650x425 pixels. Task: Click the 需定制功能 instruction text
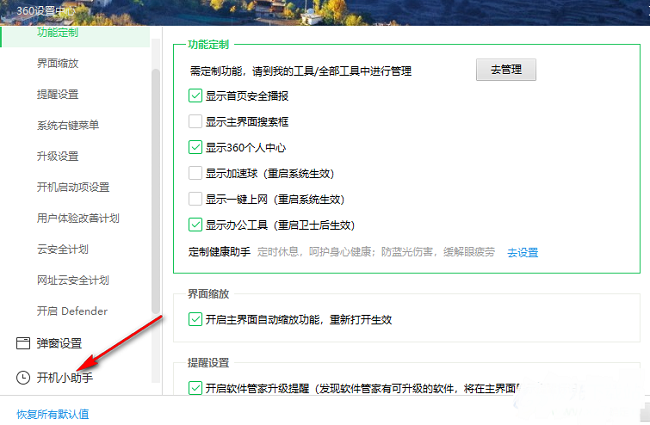pos(301,71)
